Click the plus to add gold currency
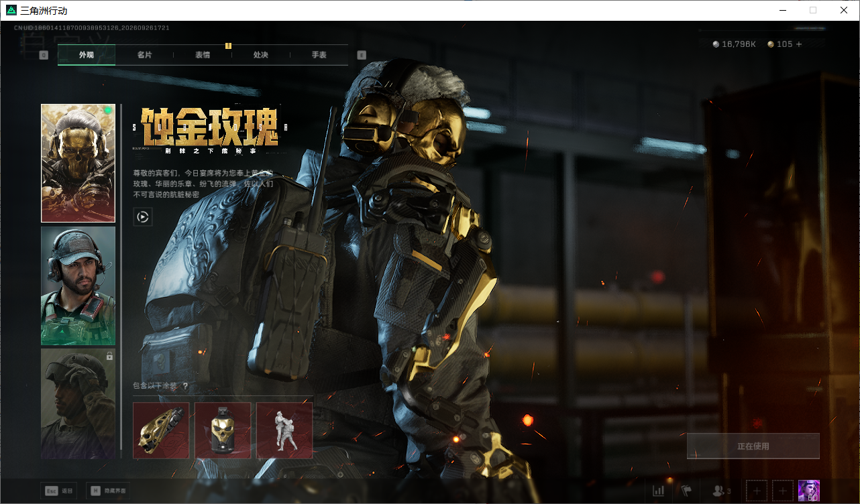 coord(799,44)
